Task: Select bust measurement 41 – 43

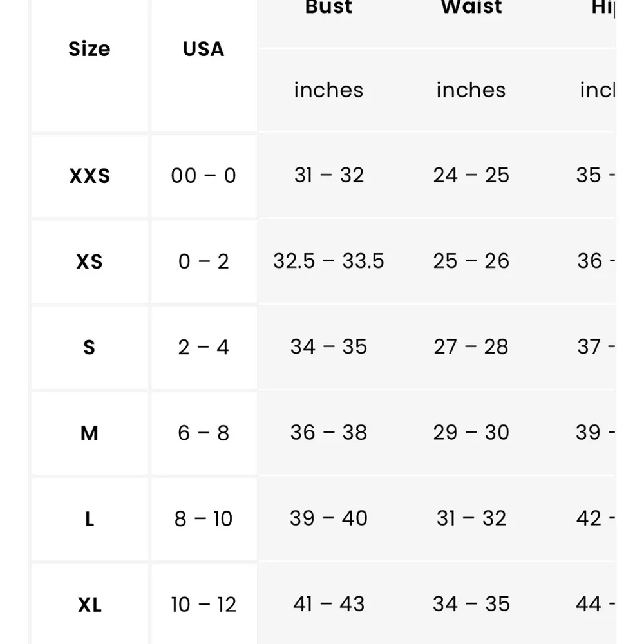Action: click(x=328, y=604)
